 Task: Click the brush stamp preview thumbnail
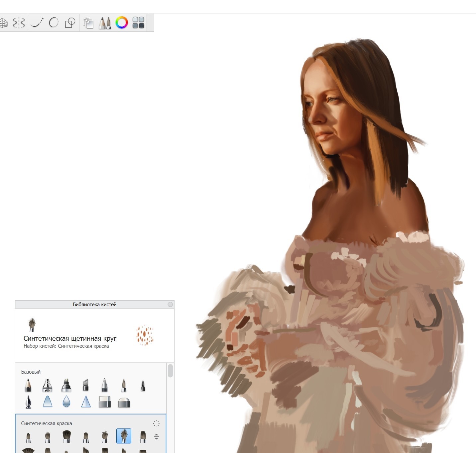145,335
